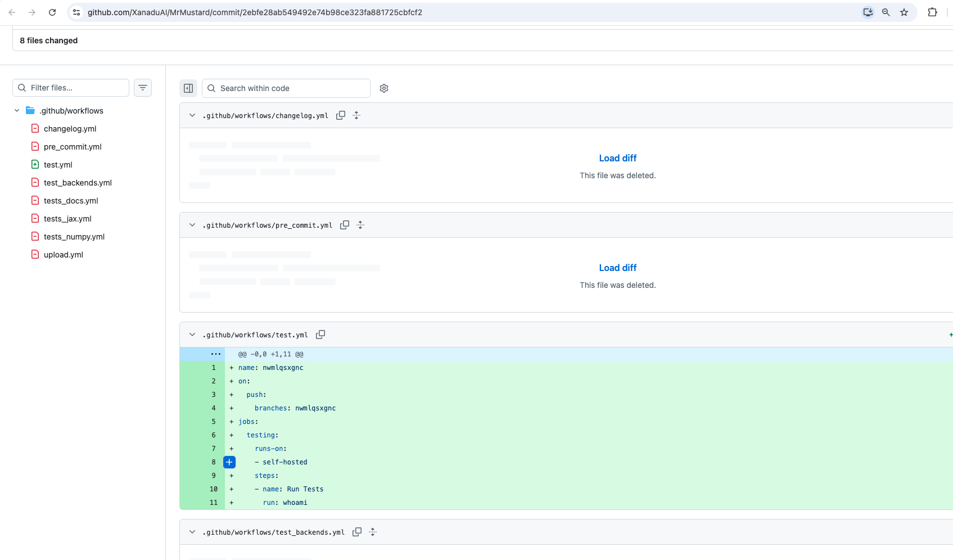953x560 pixels.
Task: Expand all lines of changelog.yml diff
Action: (x=356, y=115)
